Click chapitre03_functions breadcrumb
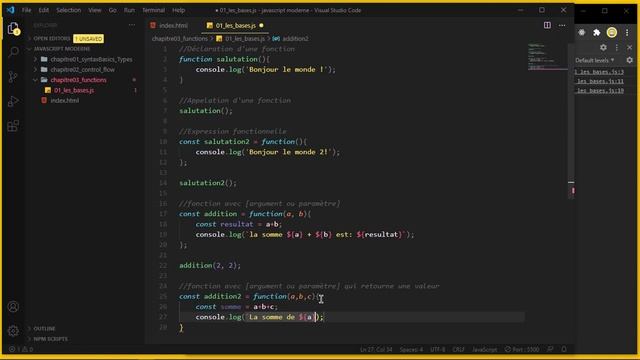Viewport: 640px width, 360px height. pyautogui.click(x=180, y=39)
